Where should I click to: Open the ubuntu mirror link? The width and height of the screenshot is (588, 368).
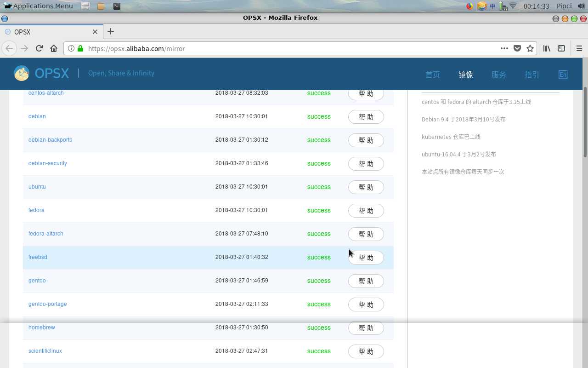click(x=37, y=187)
